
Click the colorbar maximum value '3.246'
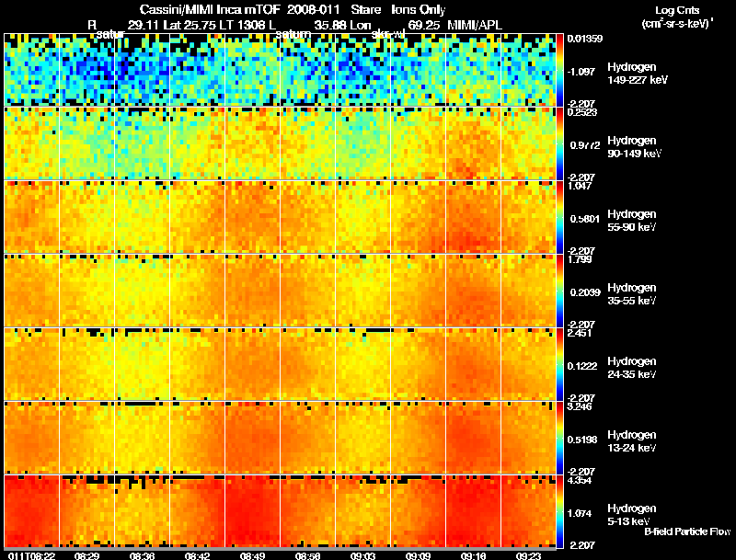click(x=580, y=406)
